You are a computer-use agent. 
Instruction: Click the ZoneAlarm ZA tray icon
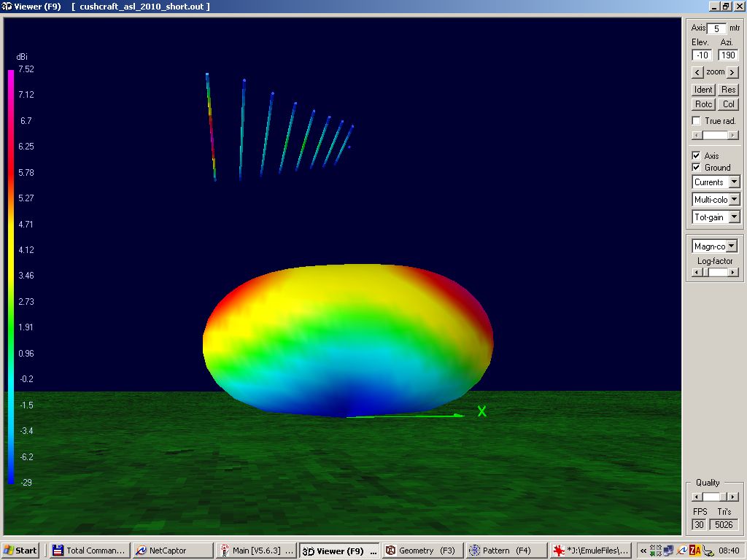(x=695, y=551)
